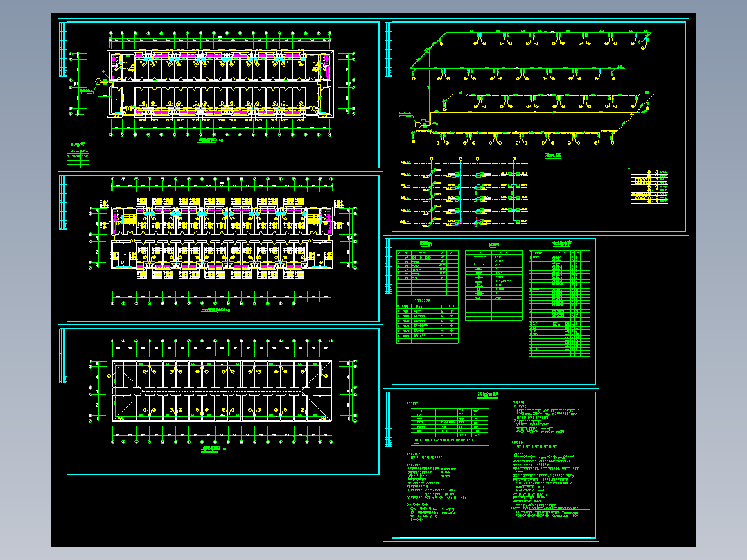
Task: Click the underlined title on the design notes sheet
Action: [x=488, y=395]
